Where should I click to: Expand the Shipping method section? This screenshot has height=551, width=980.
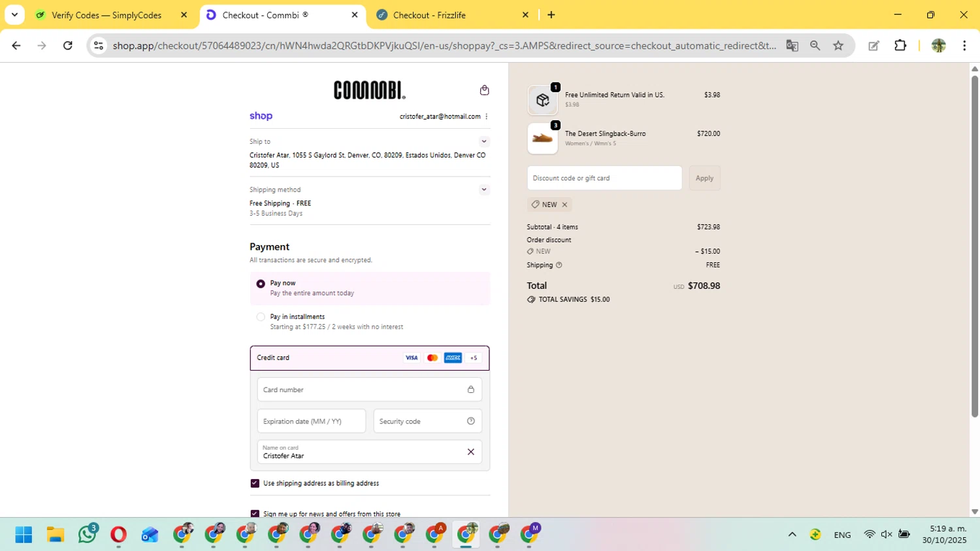click(x=484, y=190)
